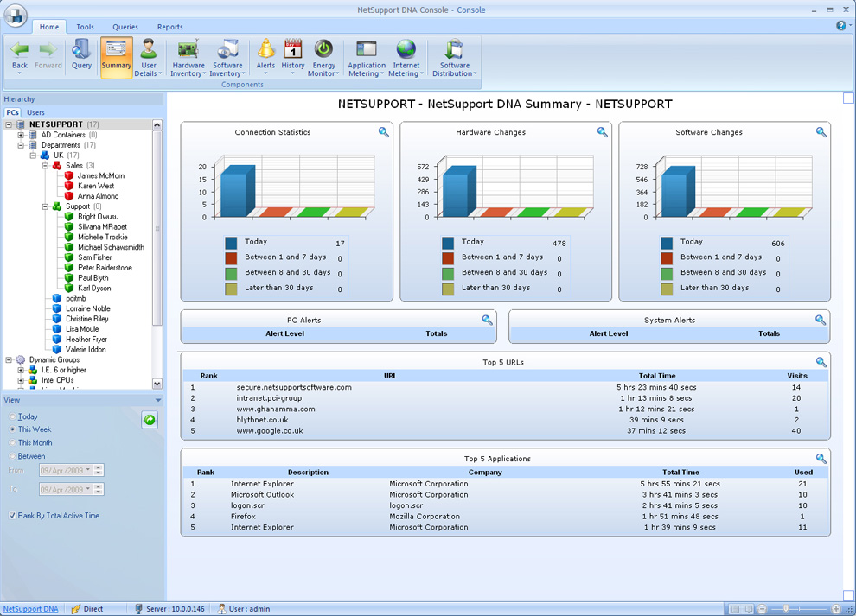The height and width of the screenshot is (616, 856).
Task: Select the pcitmb PC node
Action: point(76,298)
